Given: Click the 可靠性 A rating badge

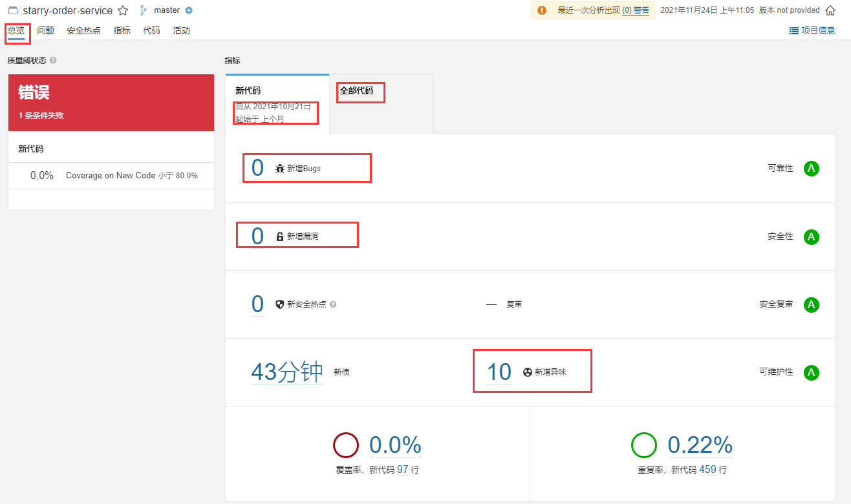Looking at the screenshot, I should 812,169.
